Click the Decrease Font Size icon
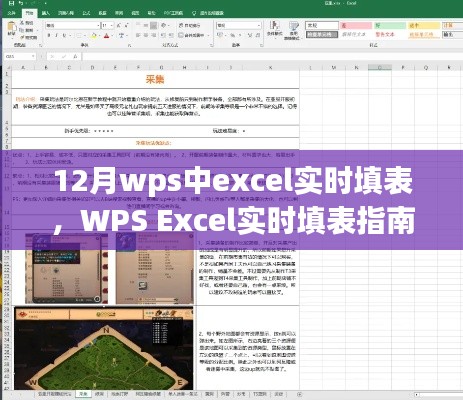This screenshot has width=463, height=400. coord(127,25)
